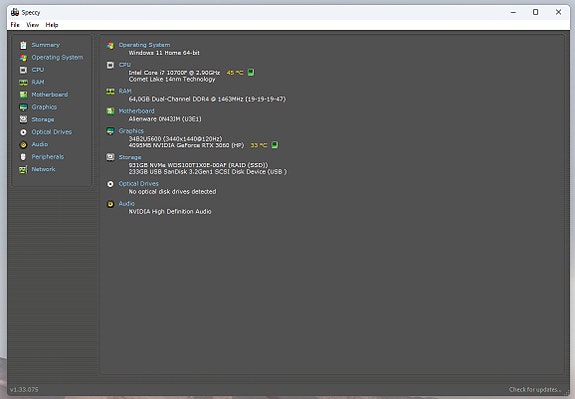Click the Storage heading link in summary
Viewport: 575px width, 399px height.
[x=129, y=157]
